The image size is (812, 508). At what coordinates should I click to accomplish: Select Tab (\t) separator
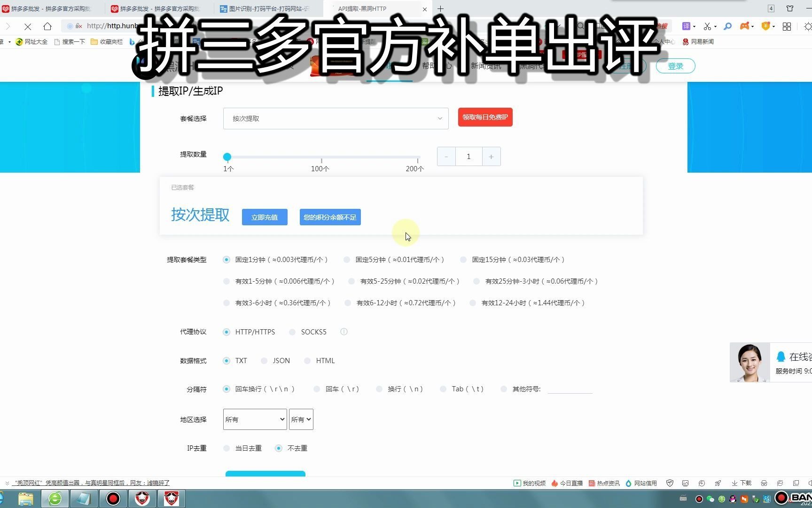point(443,389)
